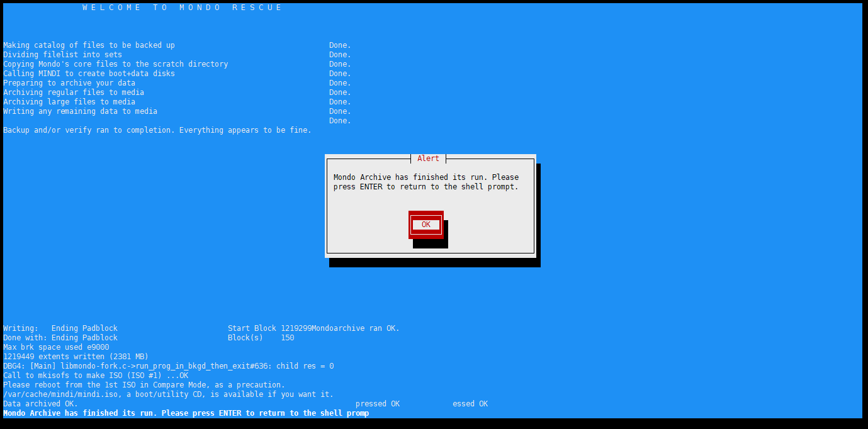868x429 pixels.
Task: Click 'Making catalog of files to be backed up' line
Action: coord(89,45)
